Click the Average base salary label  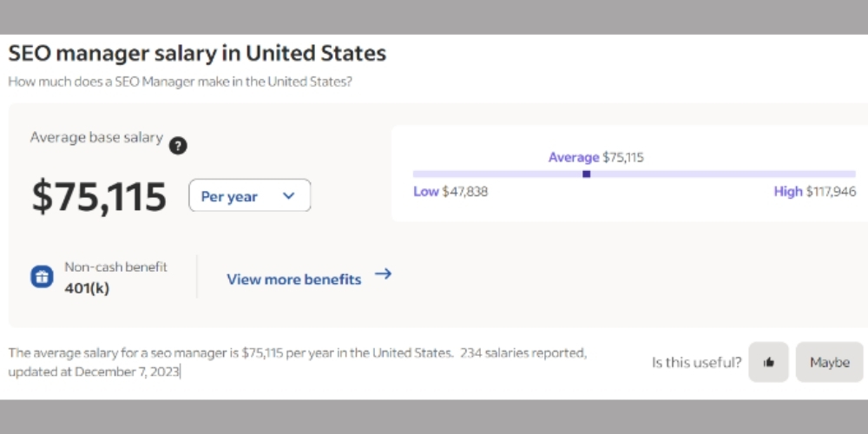pyautogui.click(x=96, y=137)
